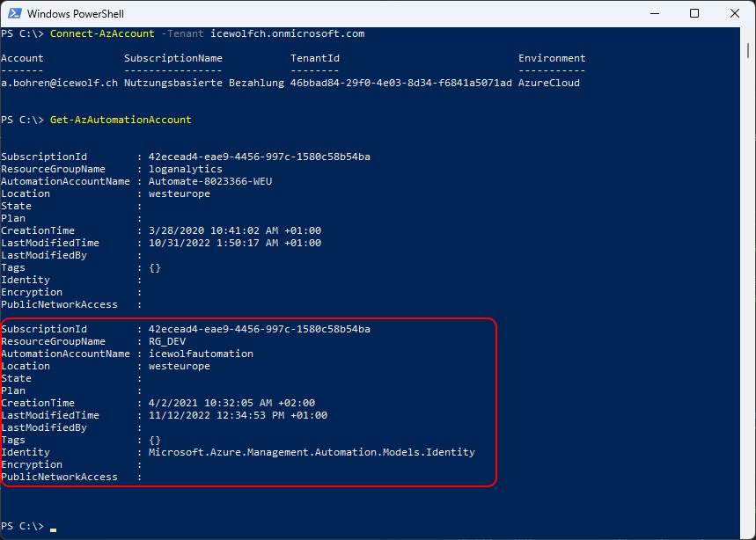Click the AzureCloud environment value
The image size is (756, 540).
pyautogui.click(x=549, y=83)
